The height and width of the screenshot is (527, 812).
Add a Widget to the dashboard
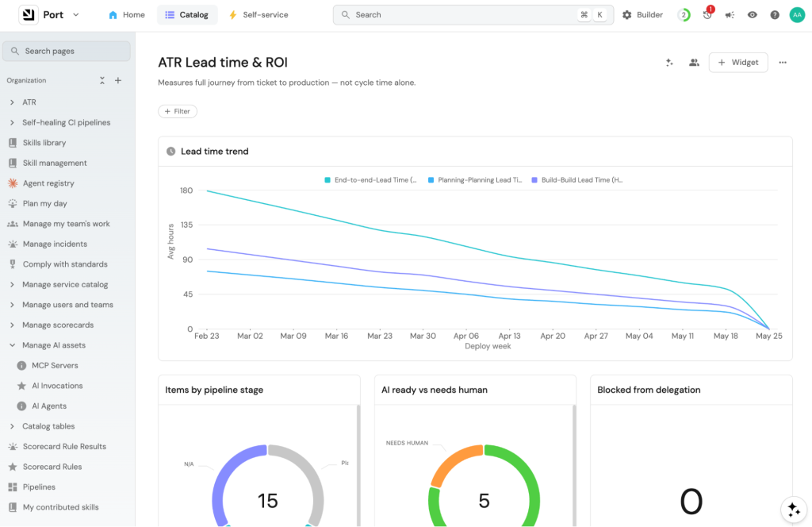coord(738,62)
